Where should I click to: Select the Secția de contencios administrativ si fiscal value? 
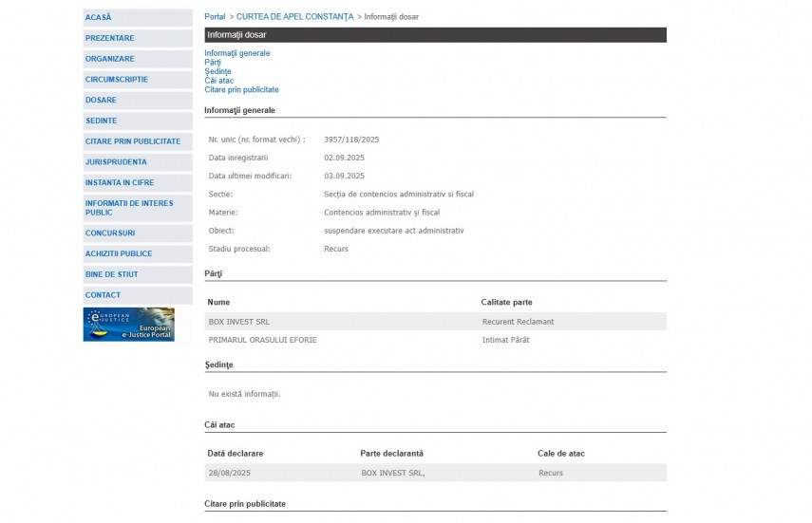pyautogui.click(x=399, y=195)
